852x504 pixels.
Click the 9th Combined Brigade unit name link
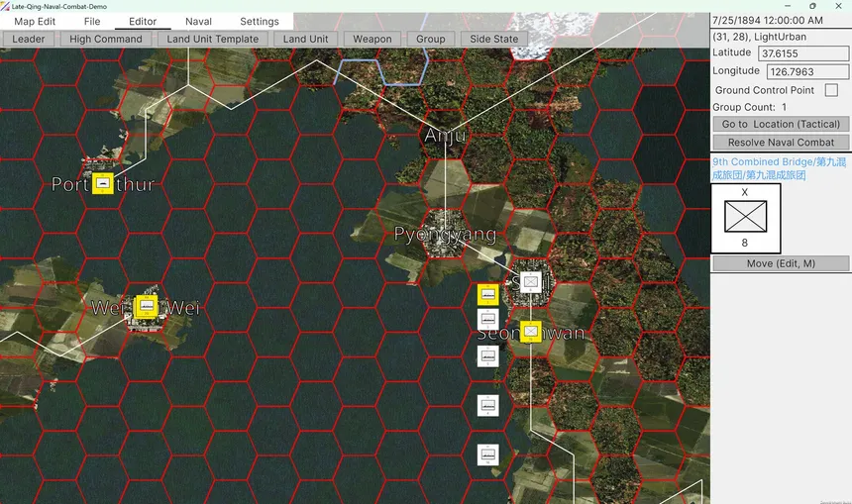pos(780,168)
